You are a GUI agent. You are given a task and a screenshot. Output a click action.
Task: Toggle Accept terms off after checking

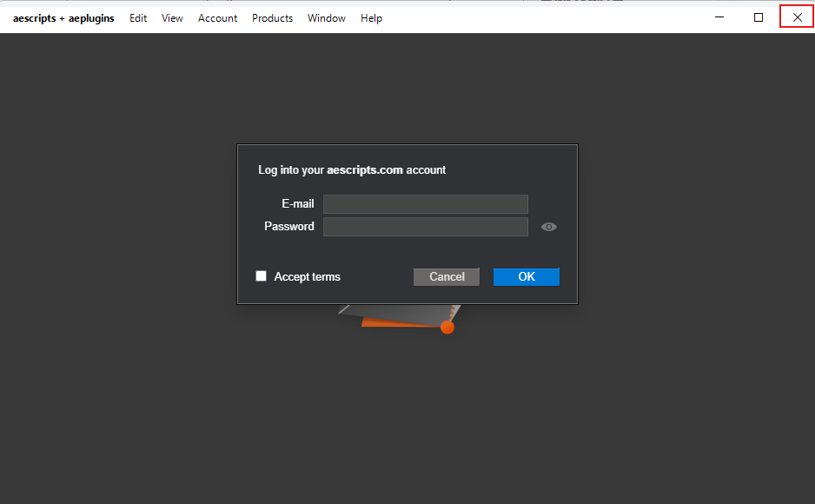(x=261, y=276)
